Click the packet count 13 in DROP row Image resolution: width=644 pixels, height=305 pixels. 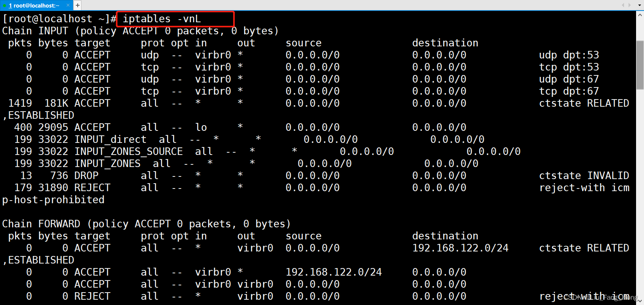26,176
